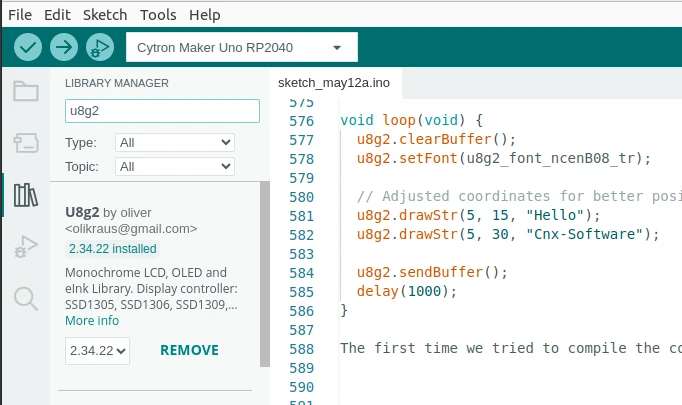Screen dimensions: 682x405
Task: Click REMOVE for the U8g2 library
Action: click(x=189, y=350)
